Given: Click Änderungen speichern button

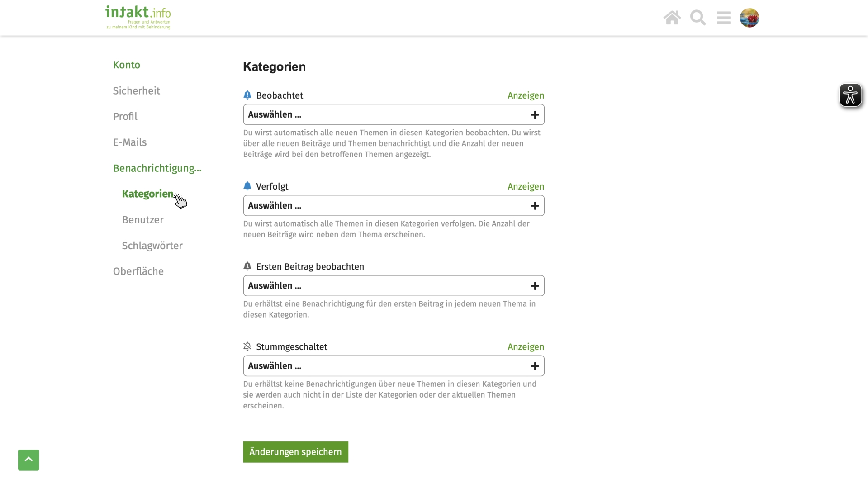Looking at the screenshot, I should pyautogui.click(x=296, y=452).
